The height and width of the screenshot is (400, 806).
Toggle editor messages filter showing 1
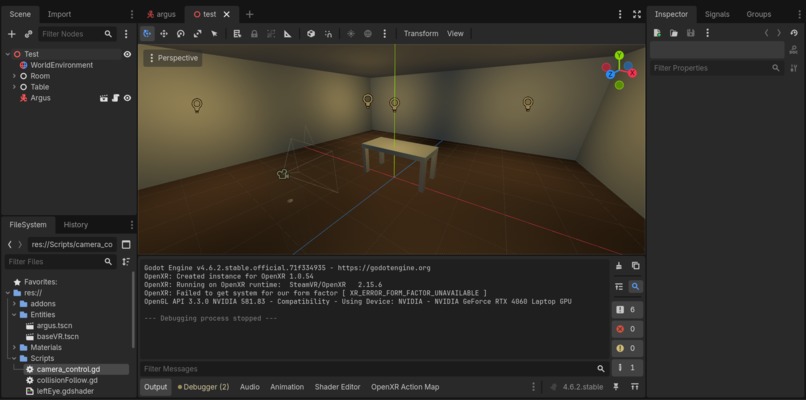coord(627,368)
